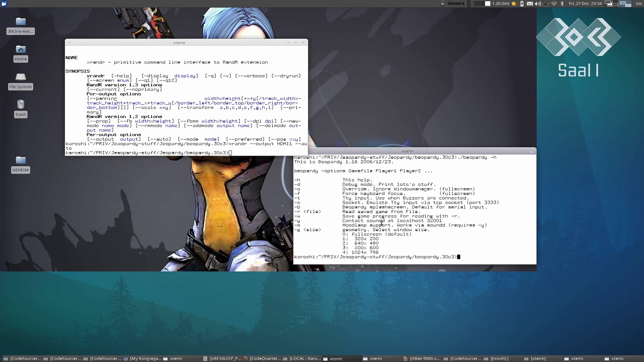Minimize the xrandr xterm window
The image size is (644, 362).
click(288, 43)
